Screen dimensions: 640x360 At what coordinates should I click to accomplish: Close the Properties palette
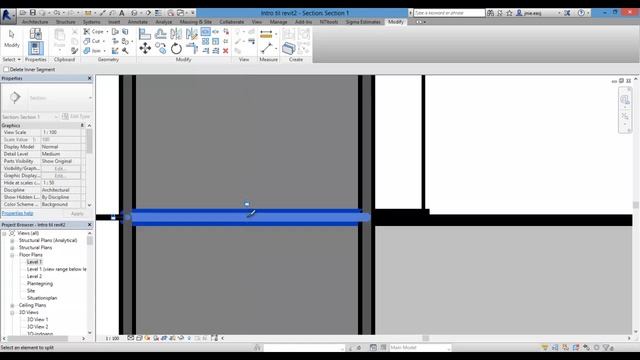[x=89, y=78]
